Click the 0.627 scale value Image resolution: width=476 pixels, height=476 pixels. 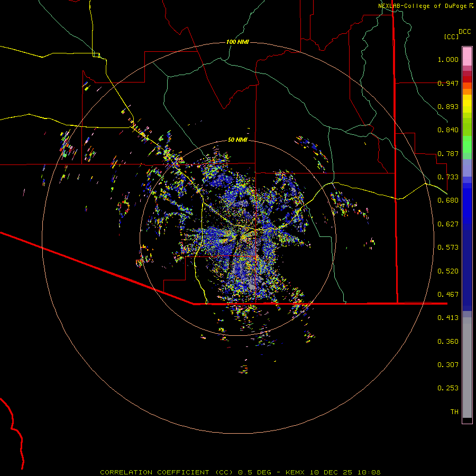pyautogui.click(x=448, y=224)
